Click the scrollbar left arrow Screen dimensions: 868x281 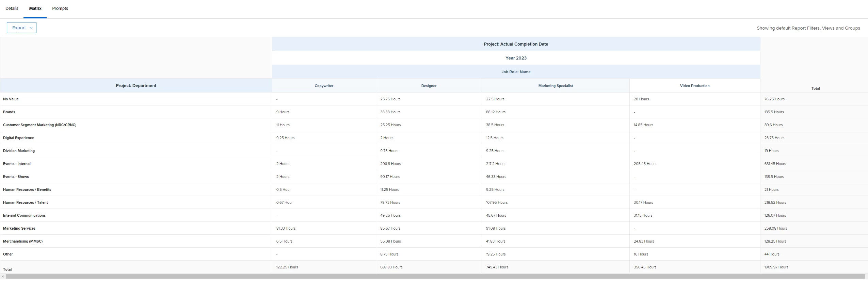[3, 277]
